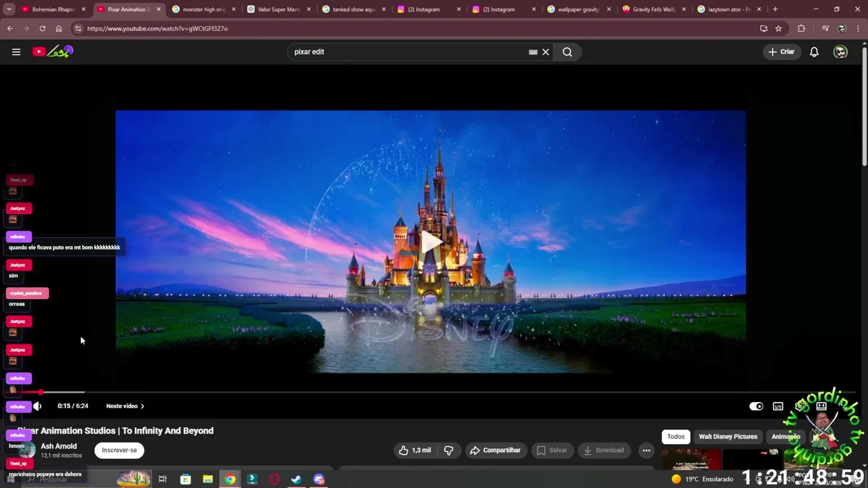Open weather widget 19°C Ensolarado
The height and width of the screenshot is (488, 868).
pos(703,479)
